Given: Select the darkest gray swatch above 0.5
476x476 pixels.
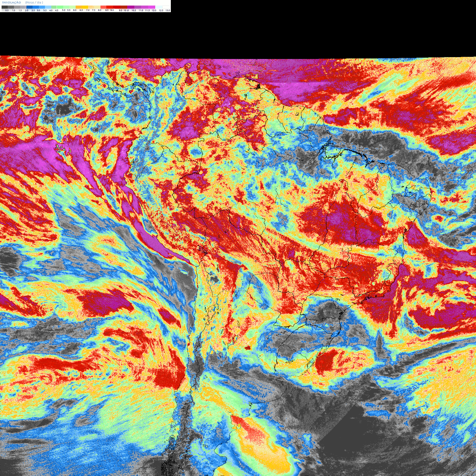Looking at the screenshot, I should [x=4, y=7].
